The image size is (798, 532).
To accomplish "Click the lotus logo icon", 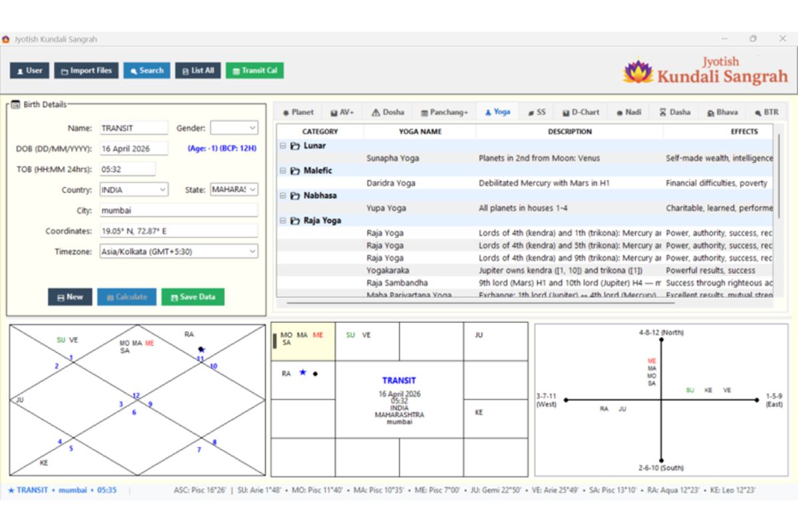I will [x=638, y=70].
